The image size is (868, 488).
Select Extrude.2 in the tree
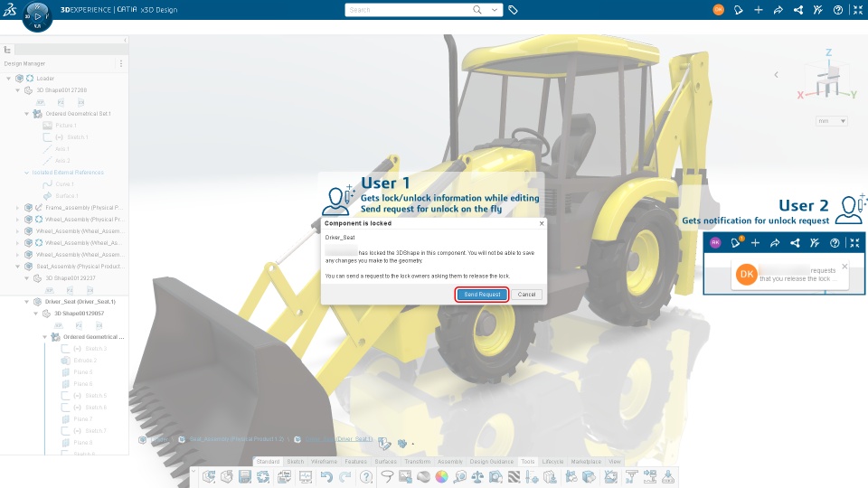pos(85,361)
